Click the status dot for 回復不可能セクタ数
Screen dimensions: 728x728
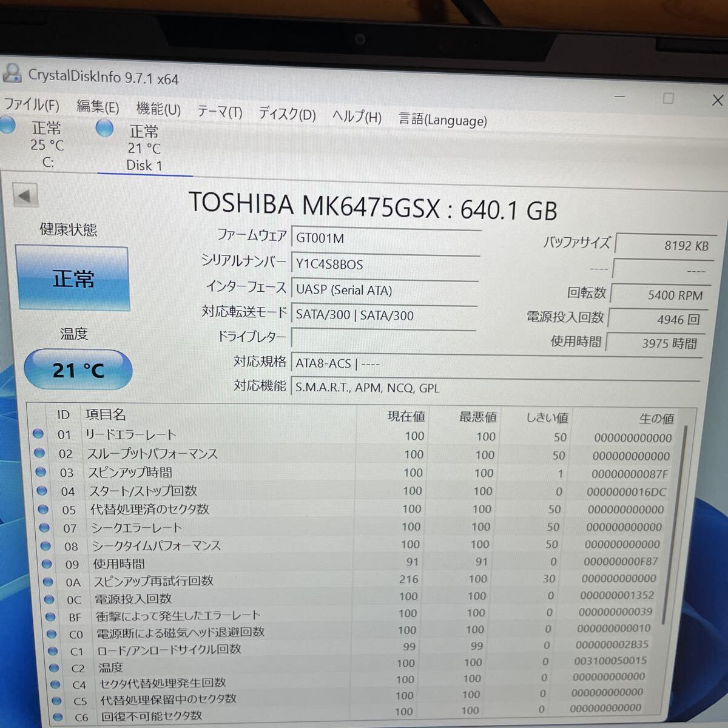tap(58, 717)
